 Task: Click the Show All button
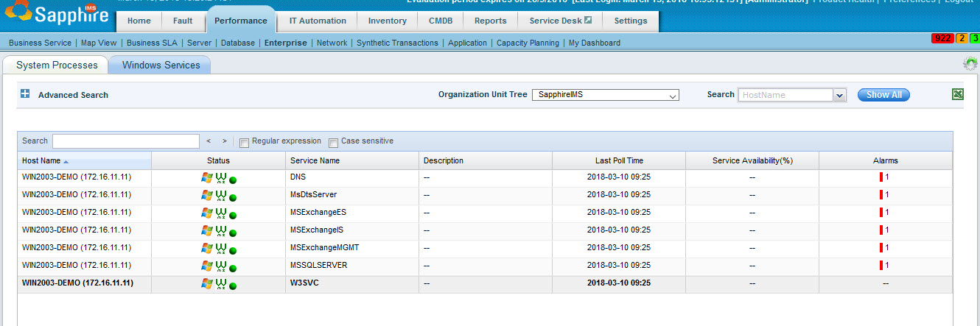click(x=883, y=95)
